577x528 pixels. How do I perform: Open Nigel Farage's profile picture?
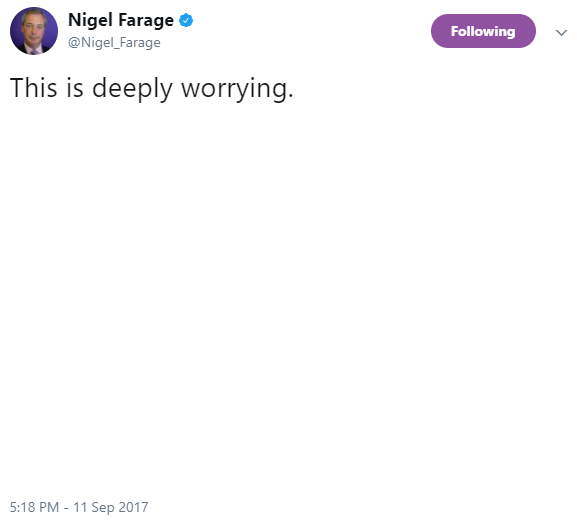(x=34, y=31)
